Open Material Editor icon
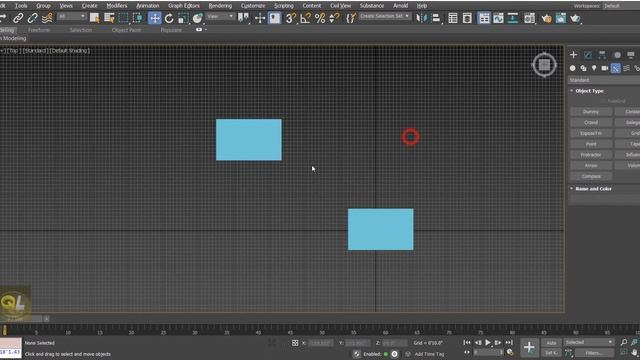This screenshot has height=360, width=640. [x=529, y=18]
